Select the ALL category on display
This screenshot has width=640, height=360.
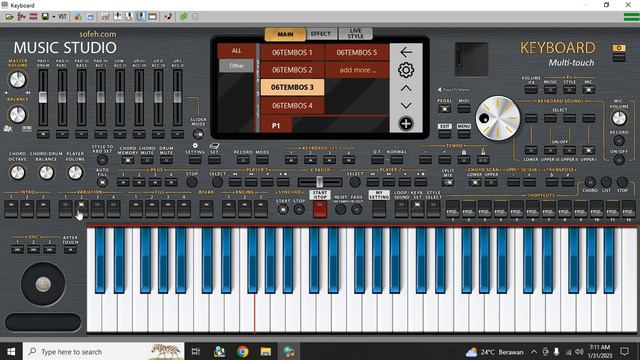point(237,51)
